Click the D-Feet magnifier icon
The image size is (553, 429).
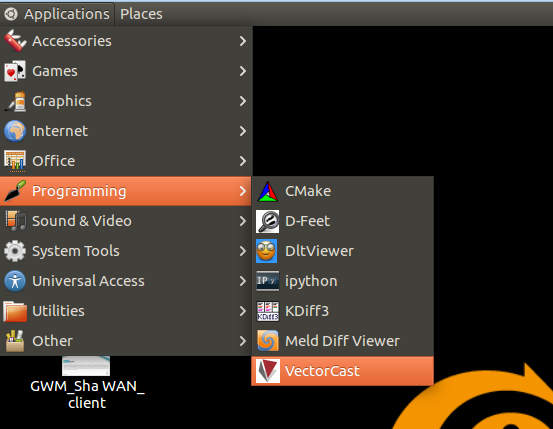[x=268, y=221]
